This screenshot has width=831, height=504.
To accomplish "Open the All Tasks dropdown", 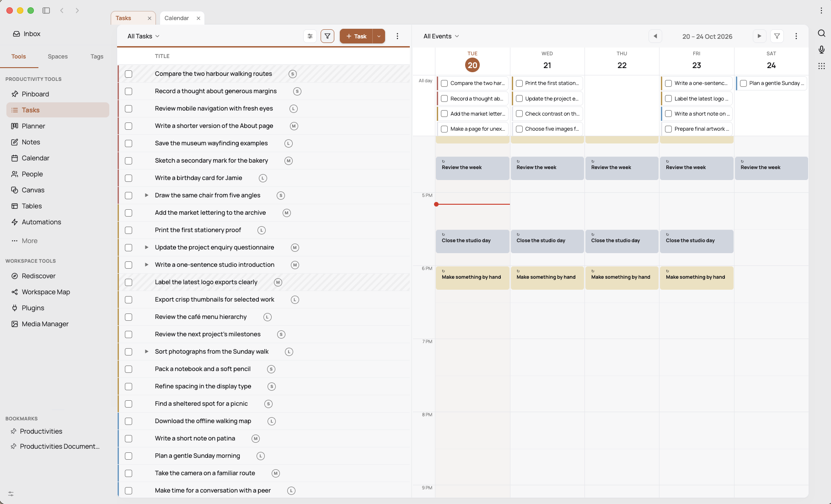I will coord(143,36).
